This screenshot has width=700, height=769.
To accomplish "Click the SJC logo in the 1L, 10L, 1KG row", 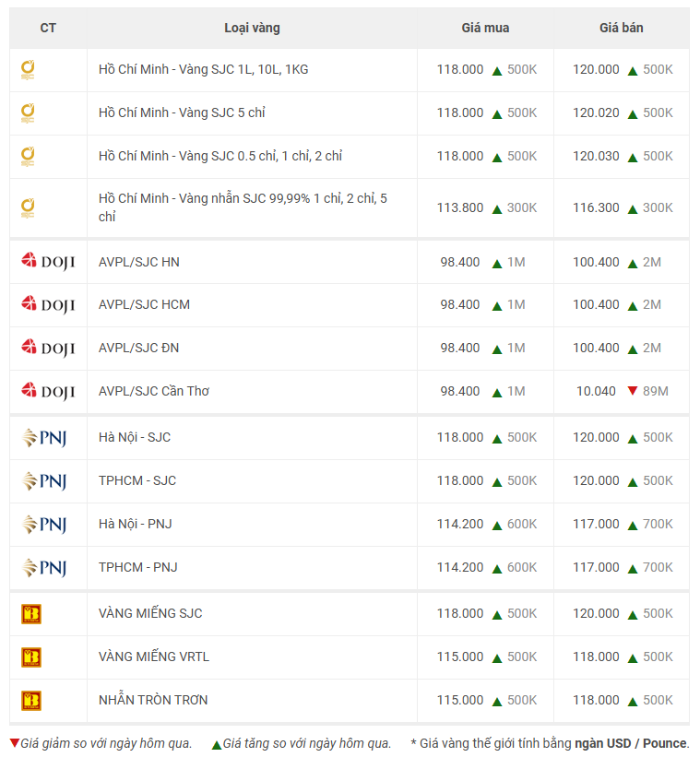I will [x=28, y=70].
